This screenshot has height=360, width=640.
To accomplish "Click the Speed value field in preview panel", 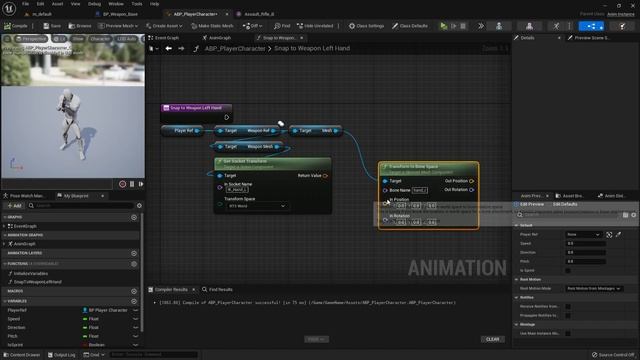I will click(x=585, y=244).
